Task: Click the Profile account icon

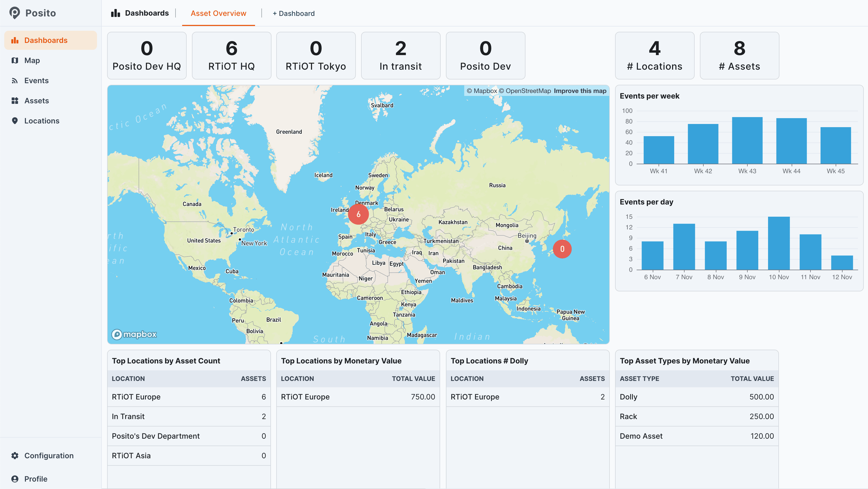Action: (15, 479)
